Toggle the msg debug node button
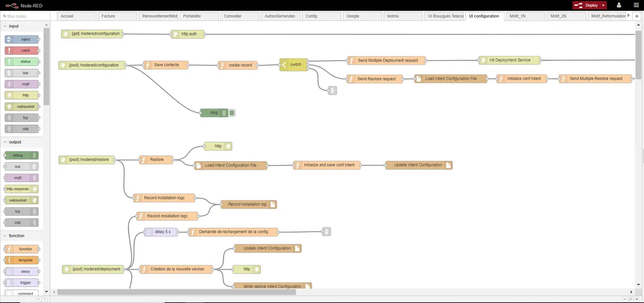 click(232, 113)
